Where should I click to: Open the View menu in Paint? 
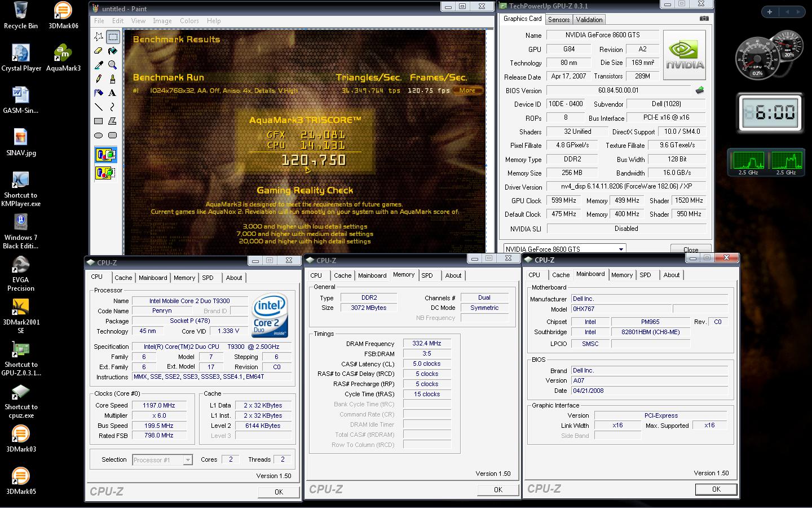(138, 21)
